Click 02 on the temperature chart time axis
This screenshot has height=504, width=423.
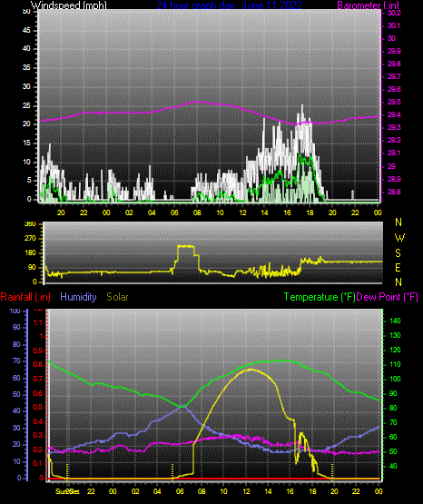(135, 491)
